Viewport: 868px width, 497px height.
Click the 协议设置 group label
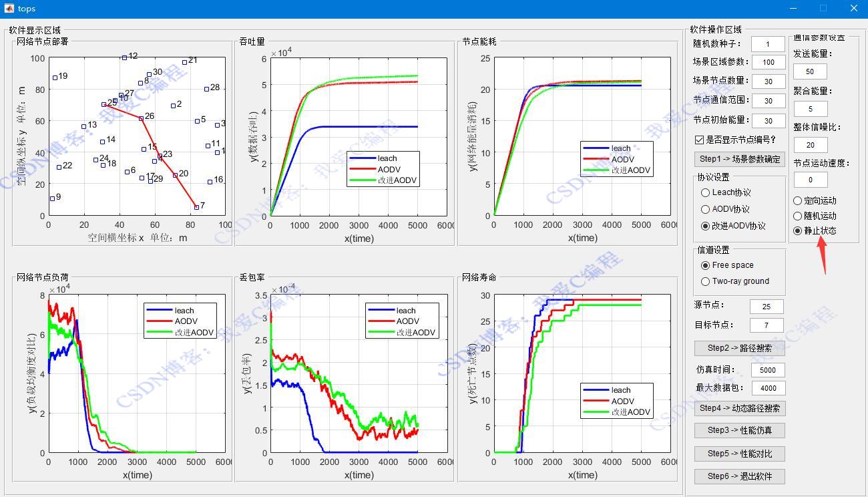click(713, 178)
